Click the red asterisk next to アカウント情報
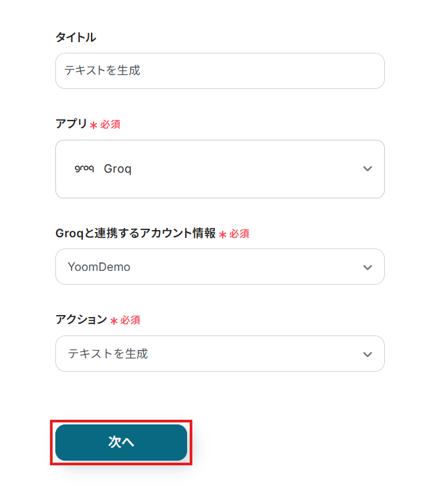448x491 pixels. [223, 235]
